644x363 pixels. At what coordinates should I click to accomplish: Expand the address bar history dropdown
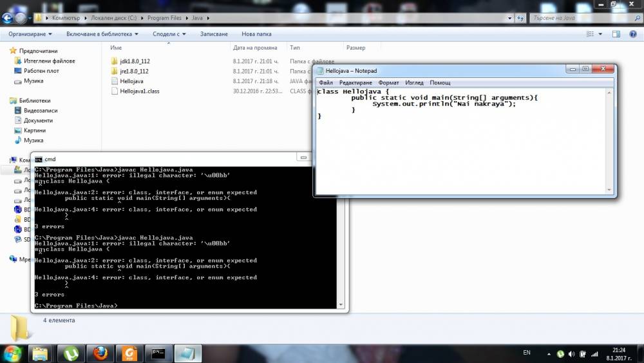coord(509,18)
